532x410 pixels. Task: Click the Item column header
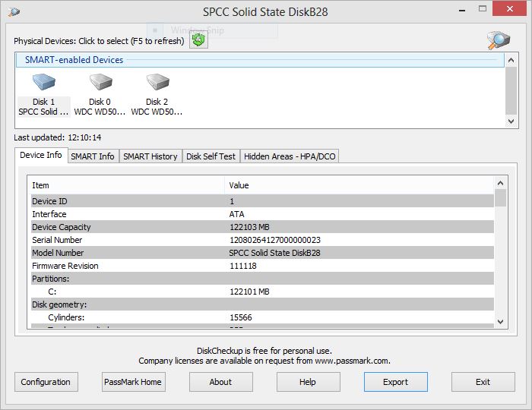(126, 185)
